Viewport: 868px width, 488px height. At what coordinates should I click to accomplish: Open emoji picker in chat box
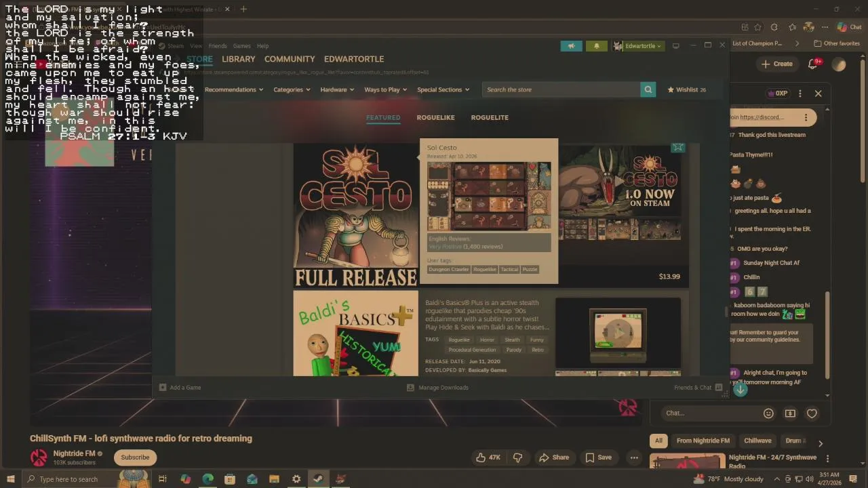pos(768,413)
